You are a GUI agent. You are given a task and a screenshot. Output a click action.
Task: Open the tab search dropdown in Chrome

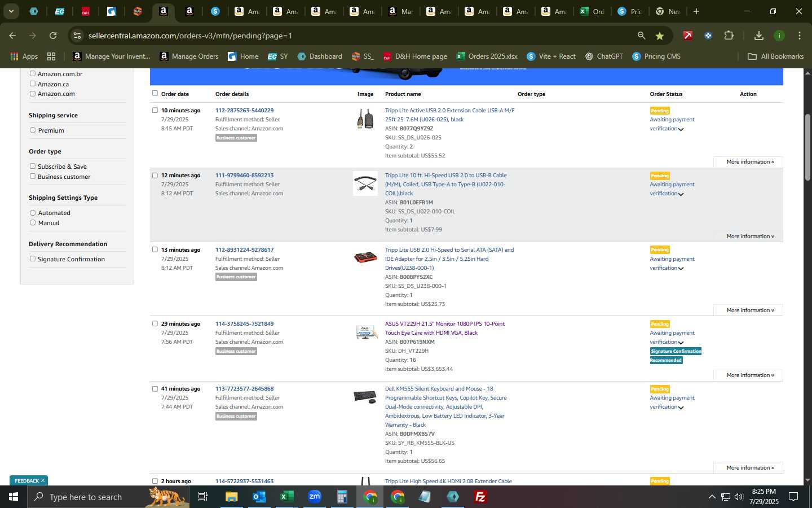(x=11, y=11)
